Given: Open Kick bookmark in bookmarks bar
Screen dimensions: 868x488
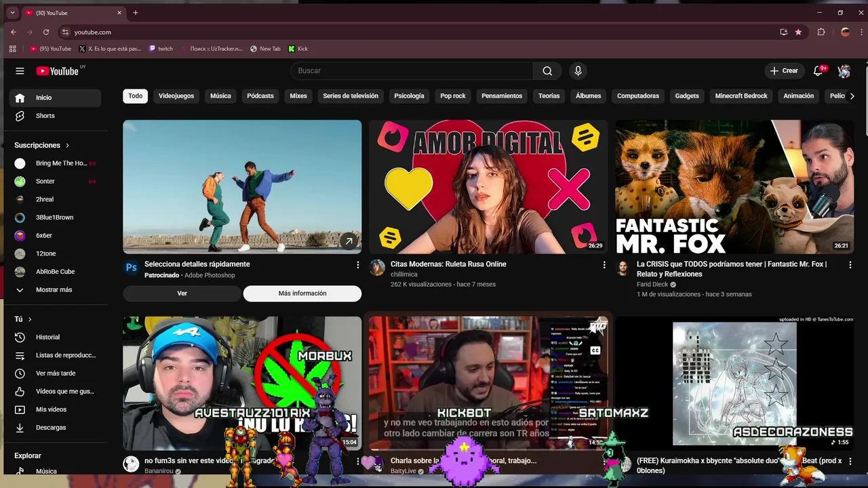Looking at the screenshot, I should pos(298,49).
